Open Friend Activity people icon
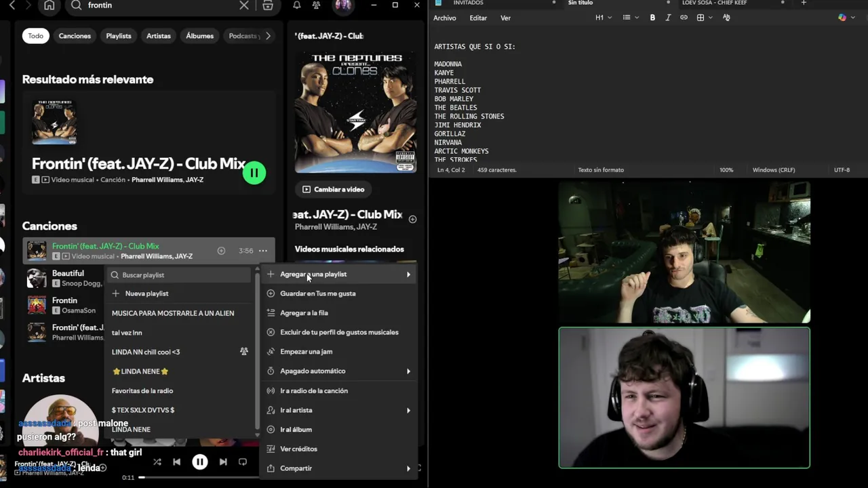 [x=316, y=5]
